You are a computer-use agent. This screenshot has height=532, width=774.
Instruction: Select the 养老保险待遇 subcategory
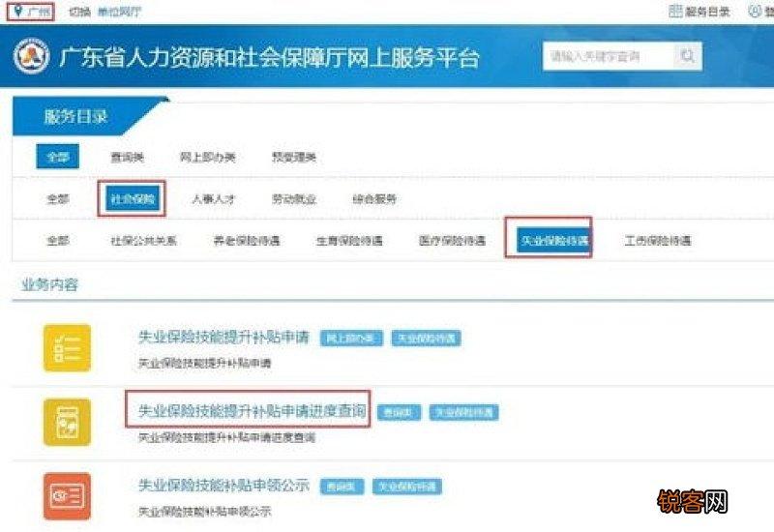(x=247, y=241)
